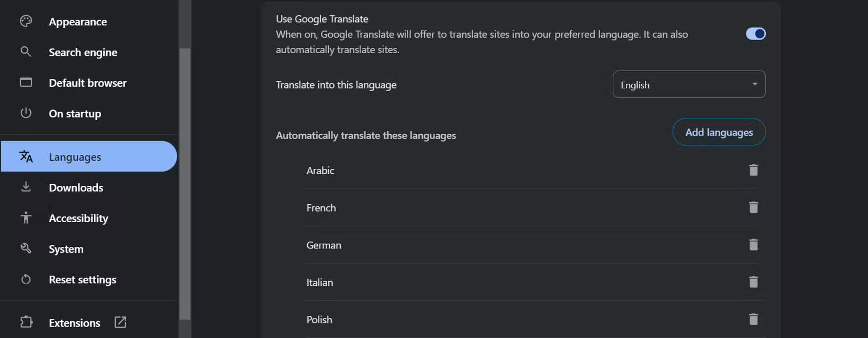This screenshot has width=868, height=338.
Task: Click the Appearance palette icon
Action: click(26, 21)
